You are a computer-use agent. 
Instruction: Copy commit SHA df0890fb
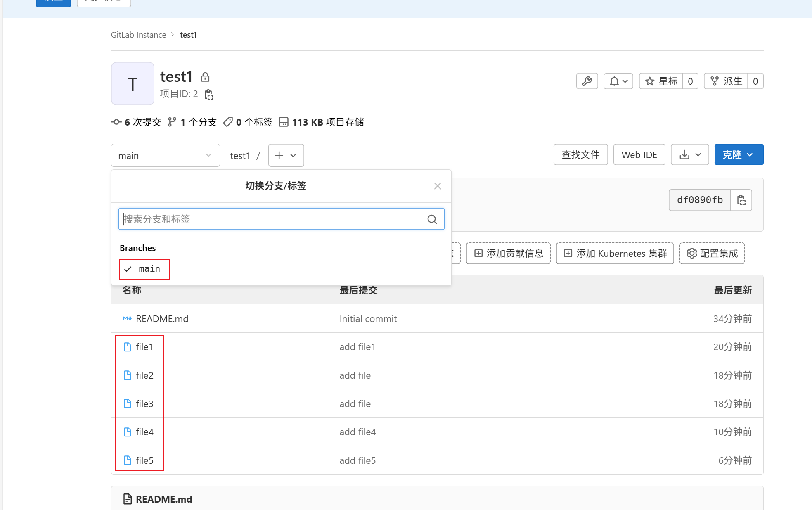(x=741, y=200)
